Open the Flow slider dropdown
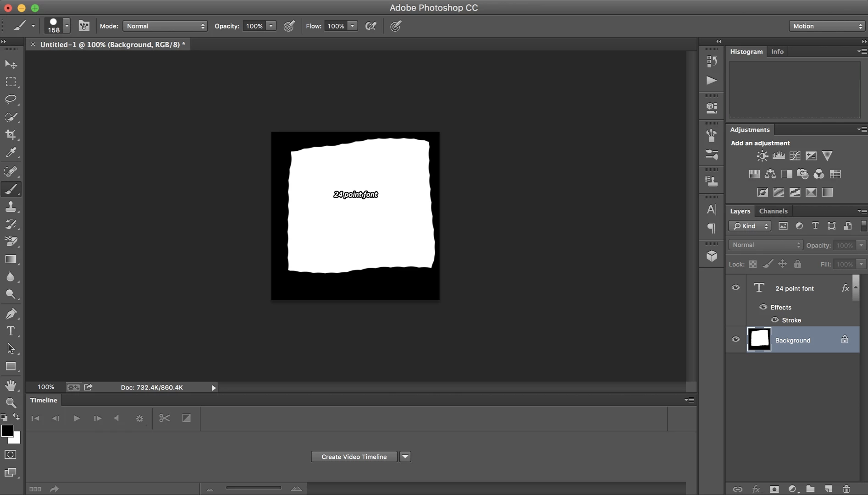Image resolution: width=868 pixels, height=495 pixels. click(353, 26)
